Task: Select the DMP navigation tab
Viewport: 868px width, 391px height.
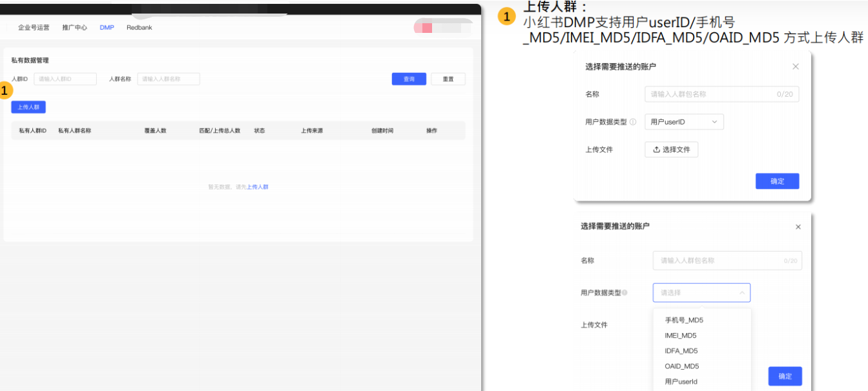Action: (x=107, y=27)
